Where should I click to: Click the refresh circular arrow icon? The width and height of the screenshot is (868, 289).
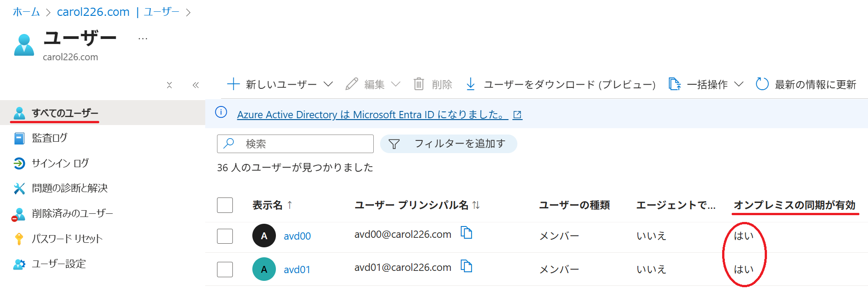coord(762,84)
